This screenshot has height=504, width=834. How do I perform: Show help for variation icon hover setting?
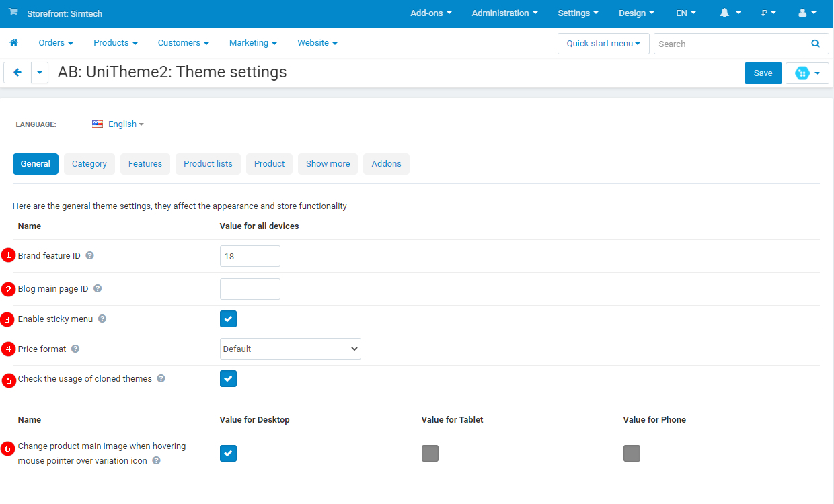click(x=156, y=461)
